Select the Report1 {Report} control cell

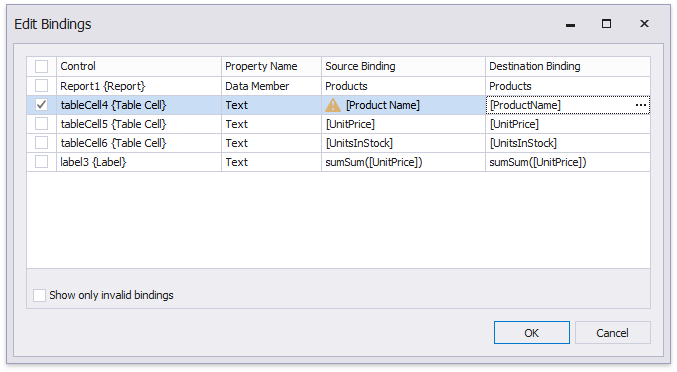click(139, 86)
